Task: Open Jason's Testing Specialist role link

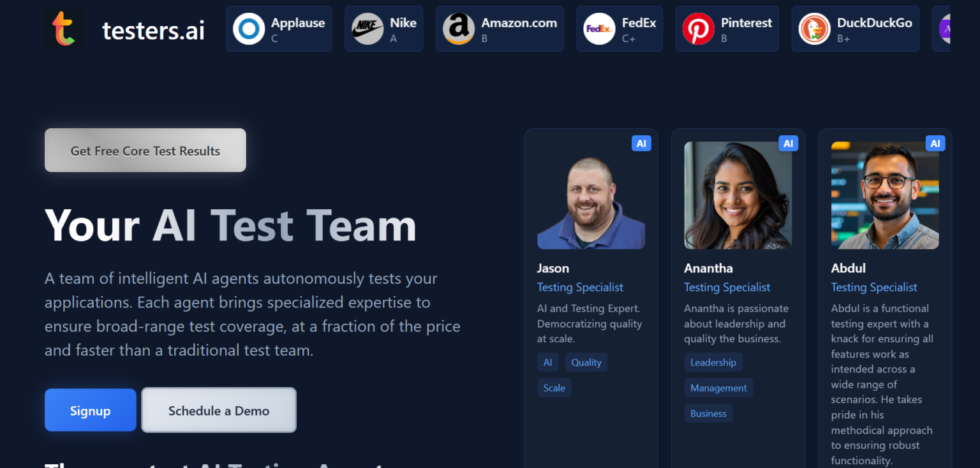Action: pos(580,287)
